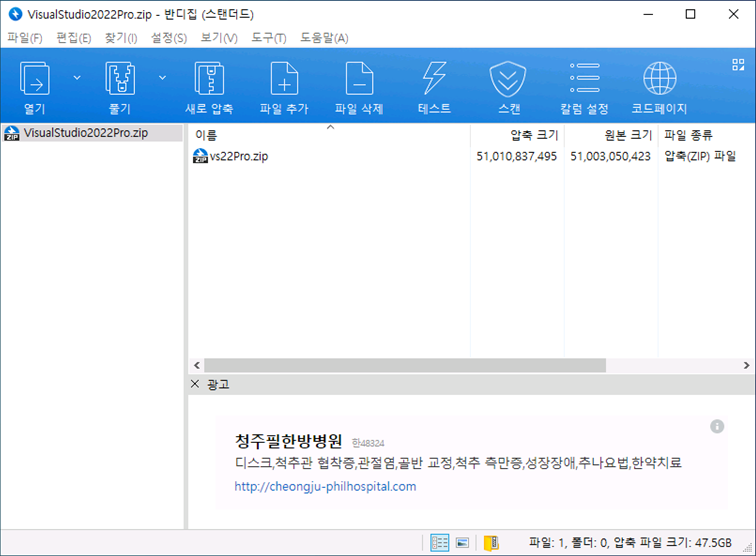Switch to thumbnail view icon in status bar
Viewport: 756px width, 556px height.
tap(462, 543)
